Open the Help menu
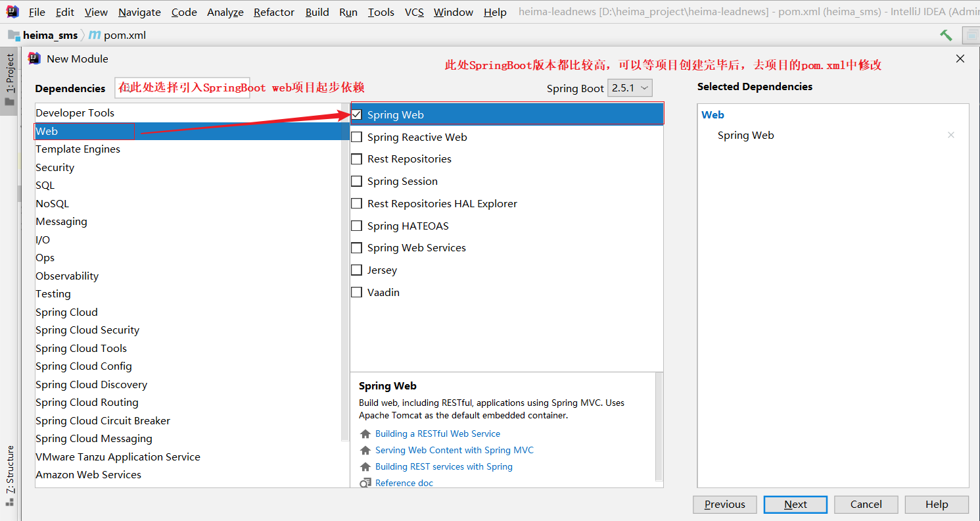This screenshot has height=521, width=980. (x=495, y=12)
